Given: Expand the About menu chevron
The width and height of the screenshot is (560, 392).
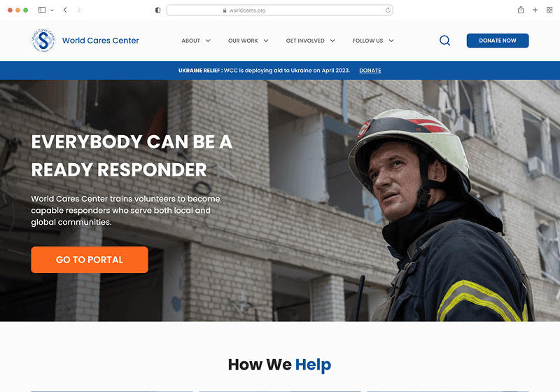Looking at the screenshot, I should 208,41.
